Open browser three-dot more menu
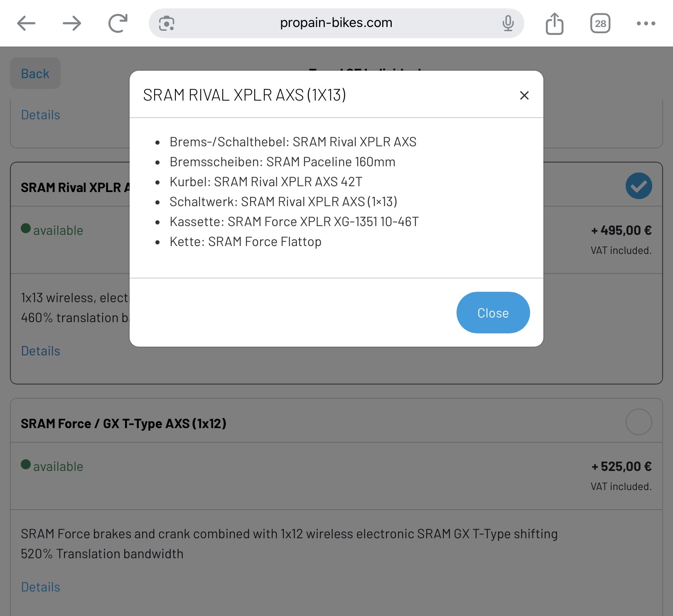Image resolution: width=673 pixels, height=616 pixels. (x=646, y=23)
